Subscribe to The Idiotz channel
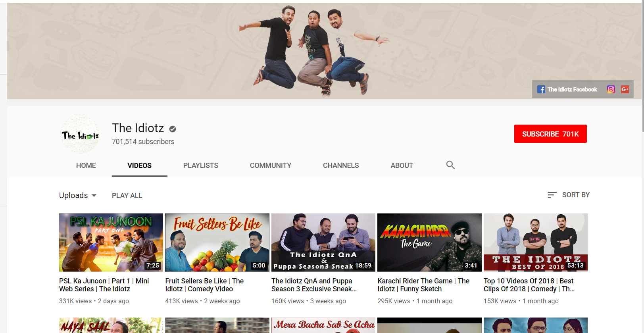 [550, 134]
